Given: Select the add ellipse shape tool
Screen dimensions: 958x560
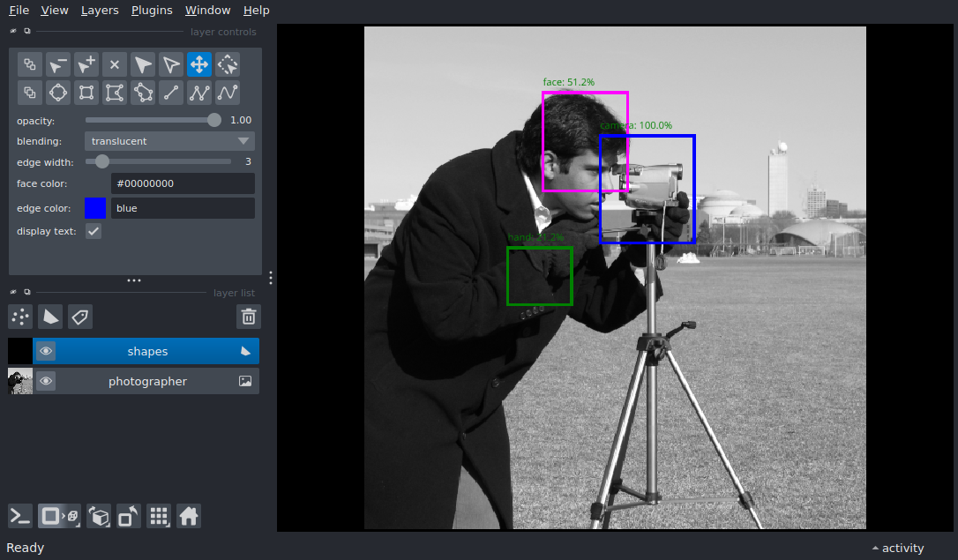Looking at the screenshot, I should [58, 93].
